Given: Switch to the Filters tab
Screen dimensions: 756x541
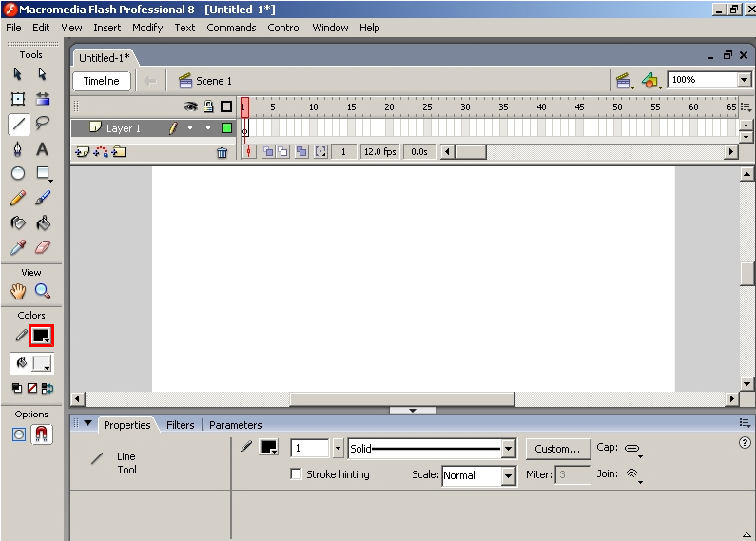Looking at the screenshot, I should pyautogui.click(x=181, y=425).
